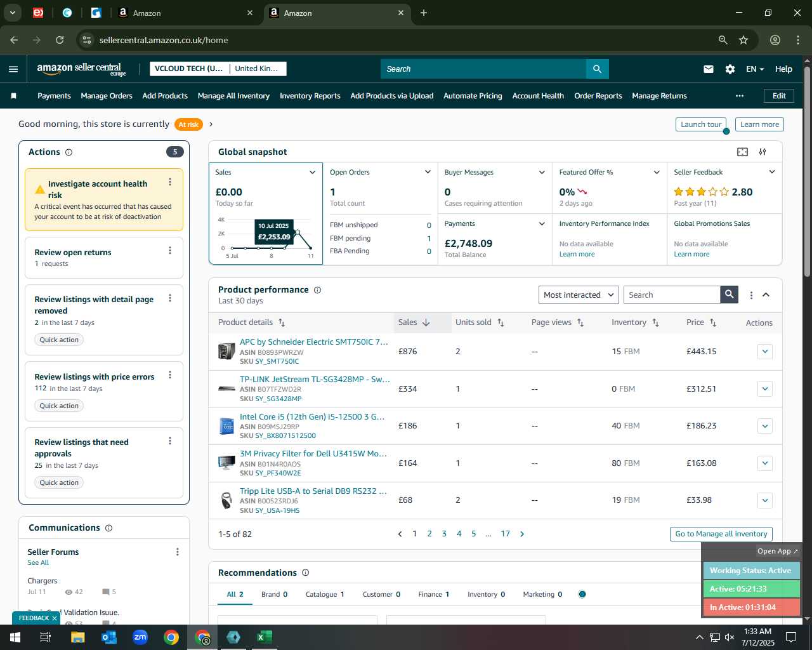Click See All under Seller Forums
This screenshot has height=650, width=812.
38,563
